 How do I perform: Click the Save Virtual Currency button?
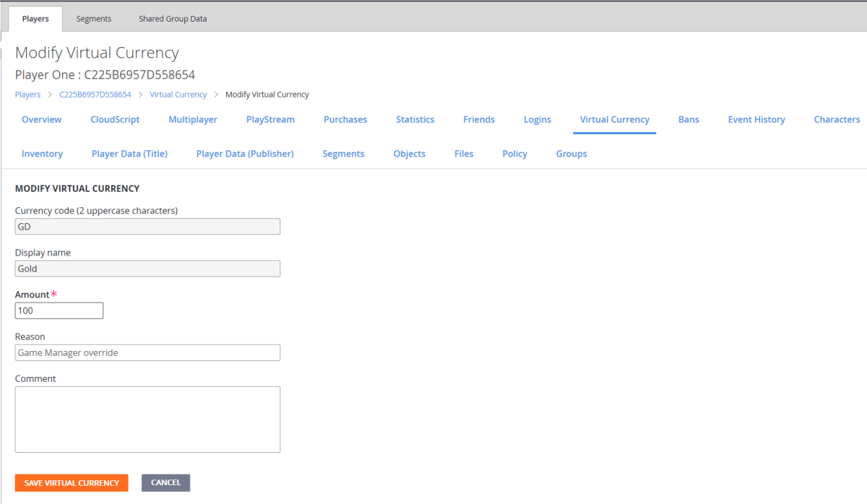point(72,483)
